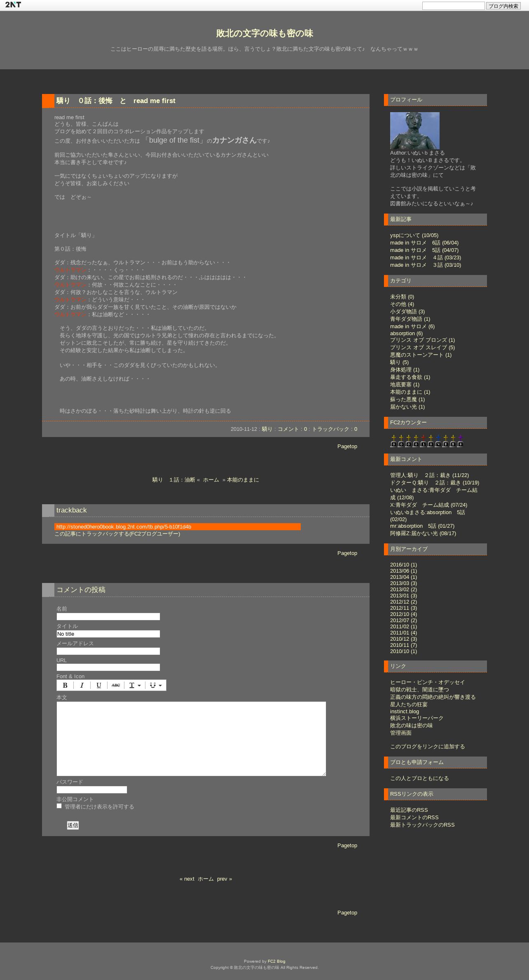This screenshot has width=529, height=980.
Task: Open the text color dropdown
Action: coord(135,685)
